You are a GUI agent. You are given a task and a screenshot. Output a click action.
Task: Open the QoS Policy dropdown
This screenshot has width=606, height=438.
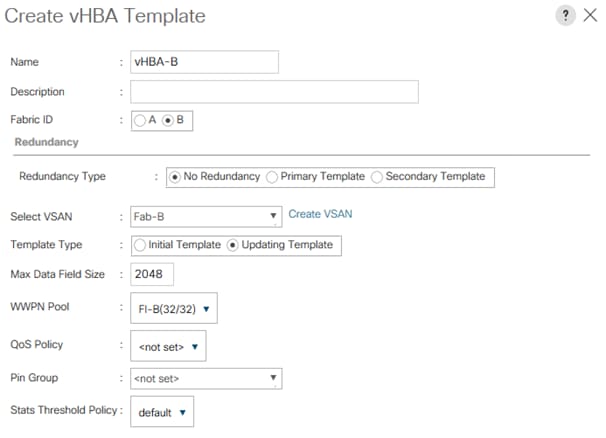click(168, 346)
